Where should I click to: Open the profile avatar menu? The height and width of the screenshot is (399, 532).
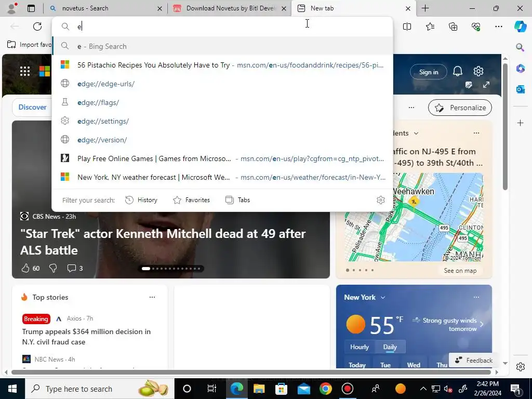click(12, 8)
